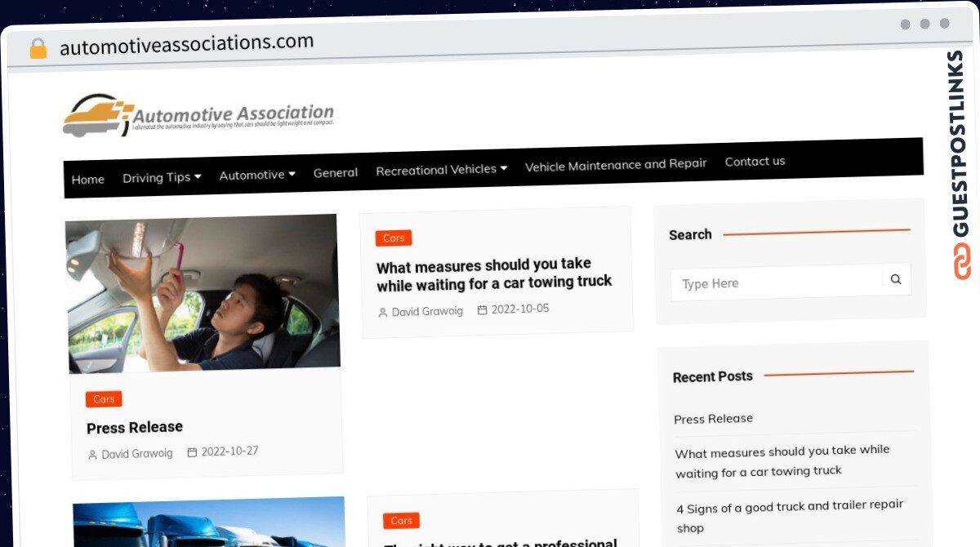Click Cars tag above towing truck article
This screenshot has height=547, width=980.
[394, 238]
